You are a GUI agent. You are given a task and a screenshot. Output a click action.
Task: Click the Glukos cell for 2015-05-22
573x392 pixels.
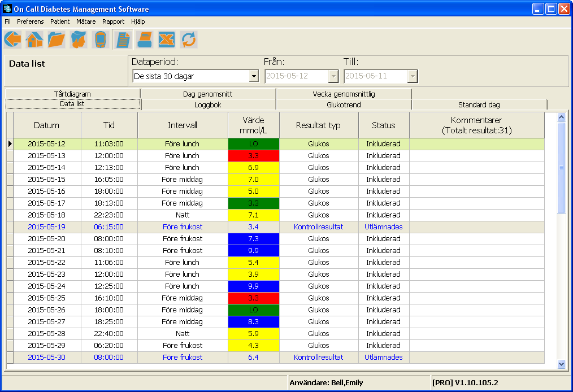(318, 262)
